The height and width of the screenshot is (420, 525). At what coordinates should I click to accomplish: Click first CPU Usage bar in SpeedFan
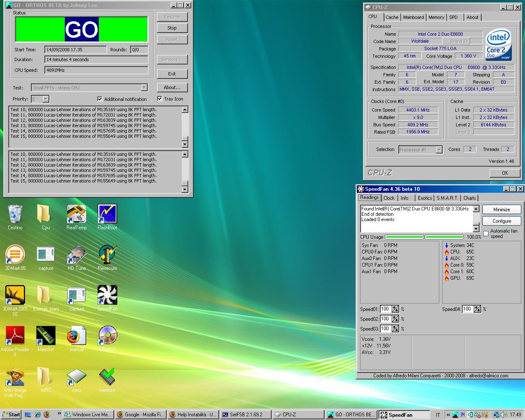pyautogui.click(x=404, y=237)
